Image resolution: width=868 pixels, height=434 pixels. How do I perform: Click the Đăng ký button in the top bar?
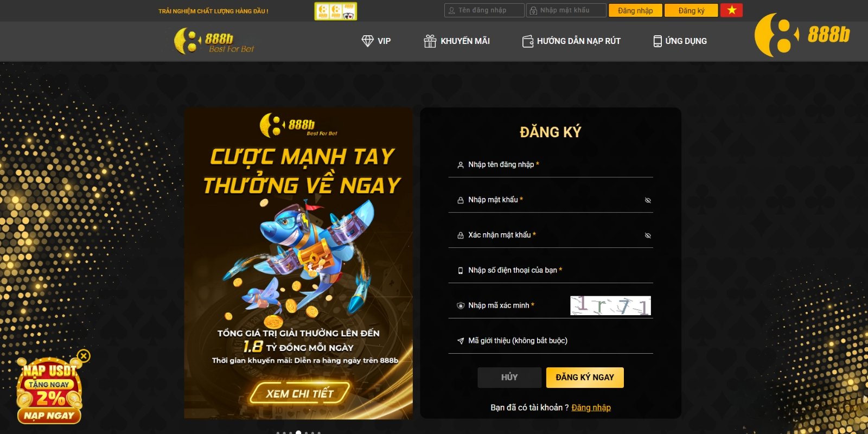691,10
